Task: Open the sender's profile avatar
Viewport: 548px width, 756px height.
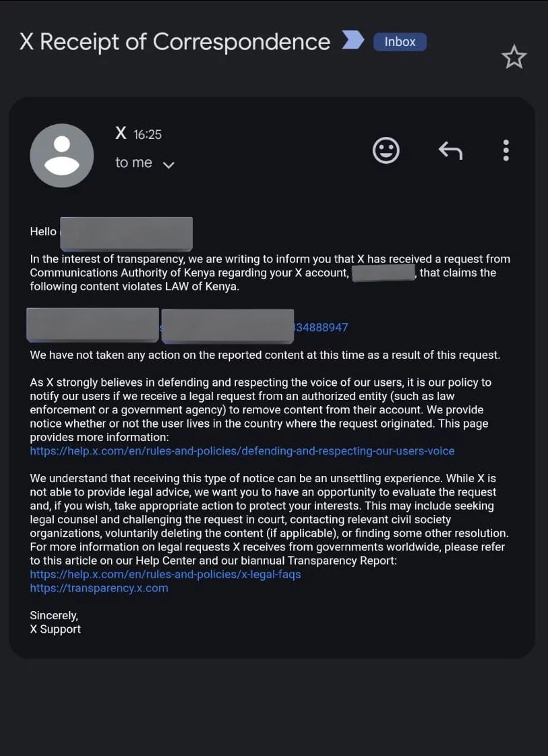Action: pos(62,156)
